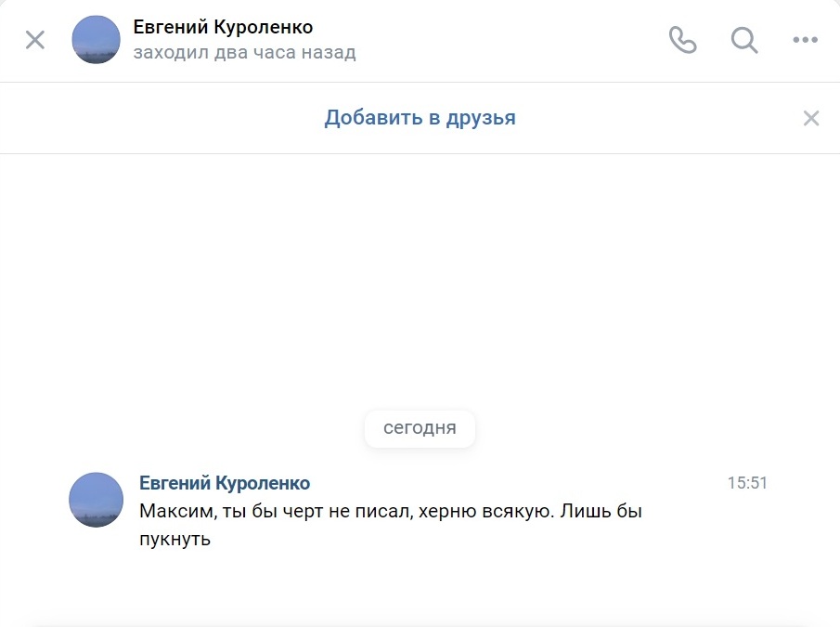The height and width of the screenshot is (627, 840).
Task: Open the sender's avatar beside the message
Action: pos(97,500)
